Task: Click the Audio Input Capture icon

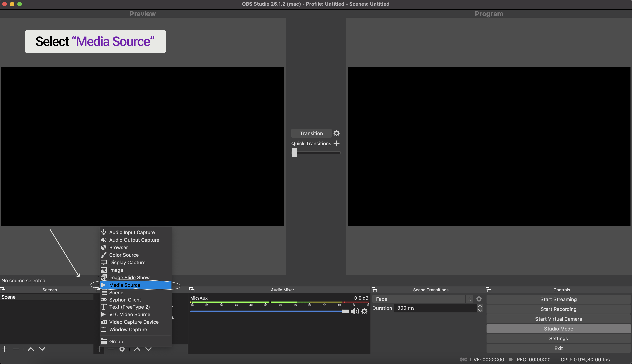Action: (x=103, y=232)
